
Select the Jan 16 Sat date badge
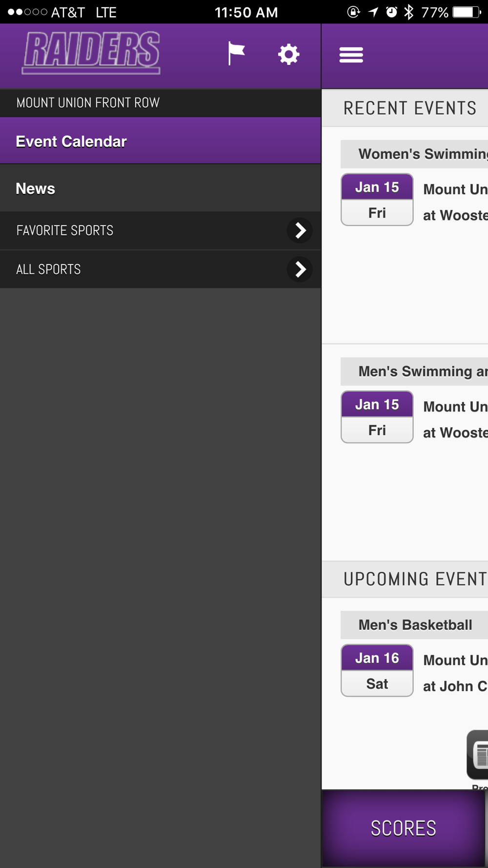pos(377,671)
